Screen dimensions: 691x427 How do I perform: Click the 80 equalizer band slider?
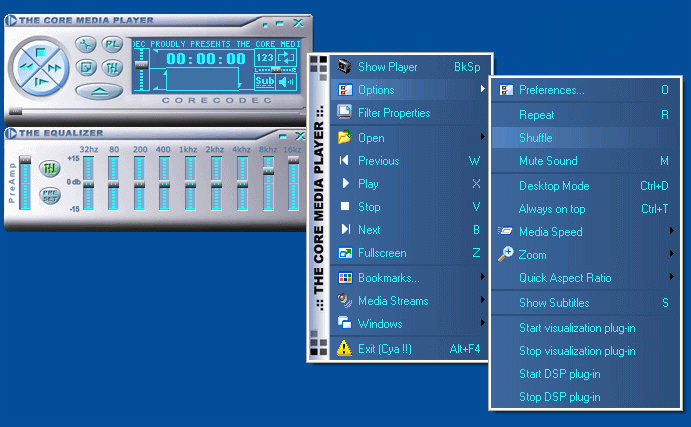113,183
